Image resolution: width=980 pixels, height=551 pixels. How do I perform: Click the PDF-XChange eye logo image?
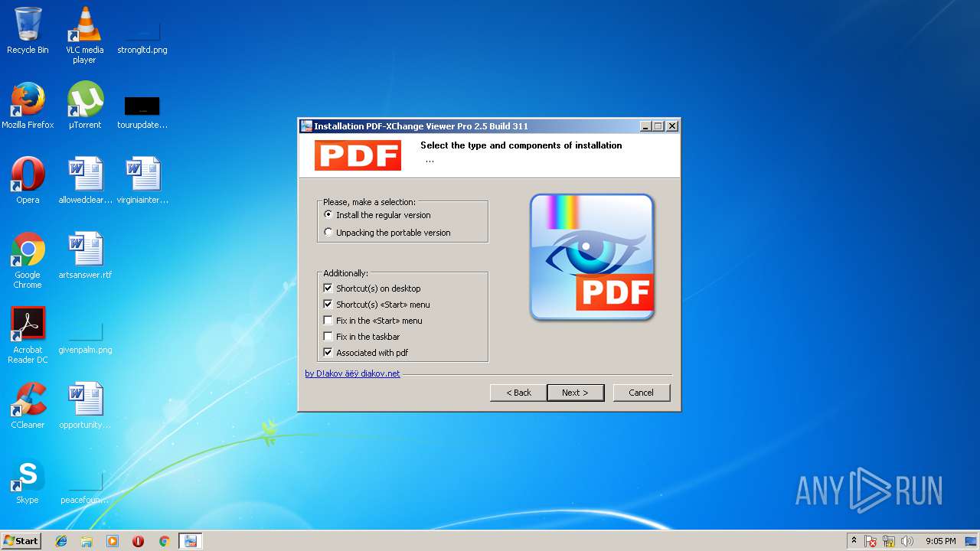tap(592, 257)
